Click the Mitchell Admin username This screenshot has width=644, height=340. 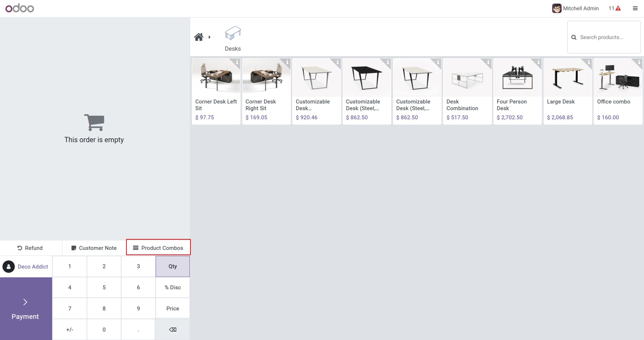click(581, 8)
